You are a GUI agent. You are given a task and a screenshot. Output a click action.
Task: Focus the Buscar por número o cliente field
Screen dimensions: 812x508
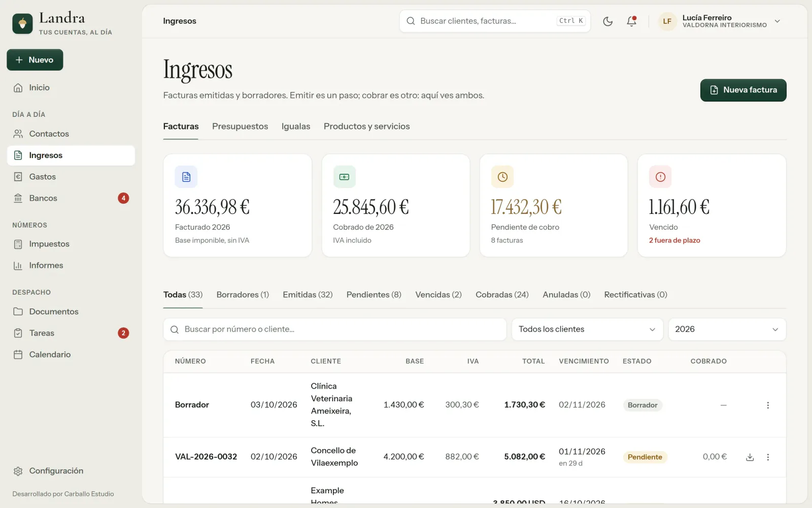[335, 329]
